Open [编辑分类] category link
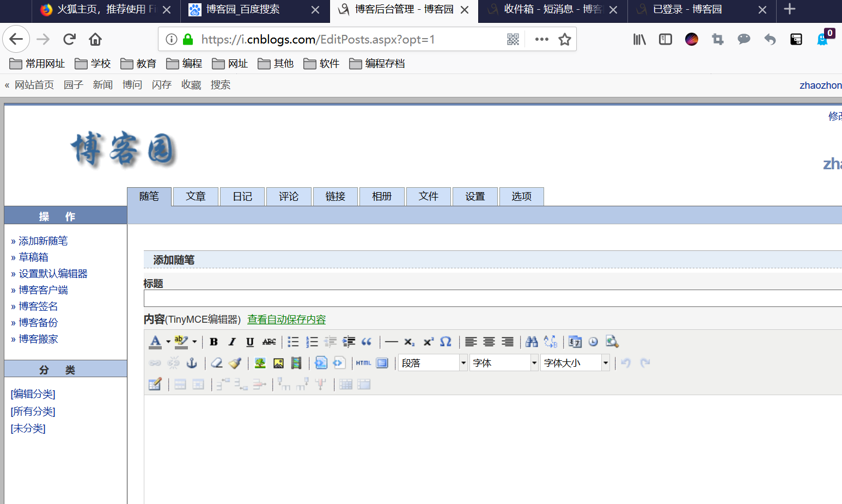This screenshot has width=842, height=504. pyautogui.click(x=33, y=394)
